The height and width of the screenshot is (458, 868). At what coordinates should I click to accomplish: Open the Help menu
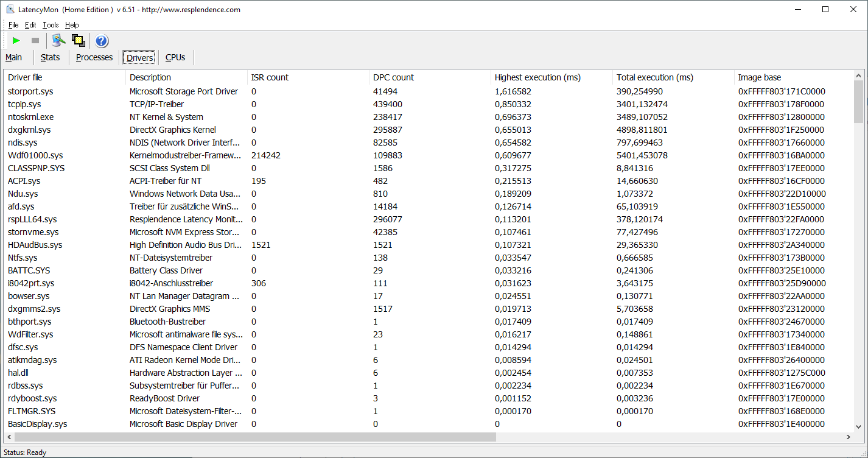coord(72,25)
